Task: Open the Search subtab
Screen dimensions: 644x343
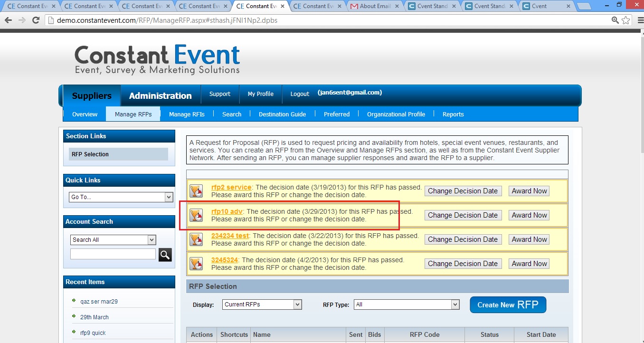Action: pyautogui.click(x=232, y=114)
